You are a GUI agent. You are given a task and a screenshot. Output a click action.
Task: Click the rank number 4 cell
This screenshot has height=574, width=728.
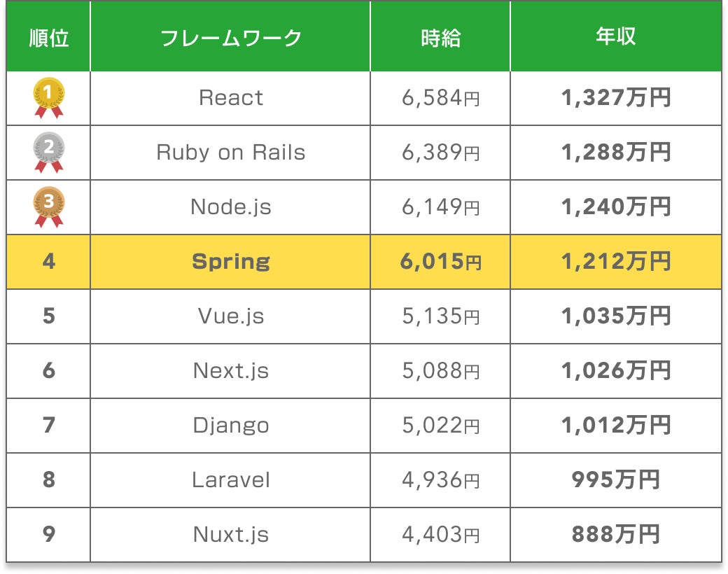pos(49,262)
